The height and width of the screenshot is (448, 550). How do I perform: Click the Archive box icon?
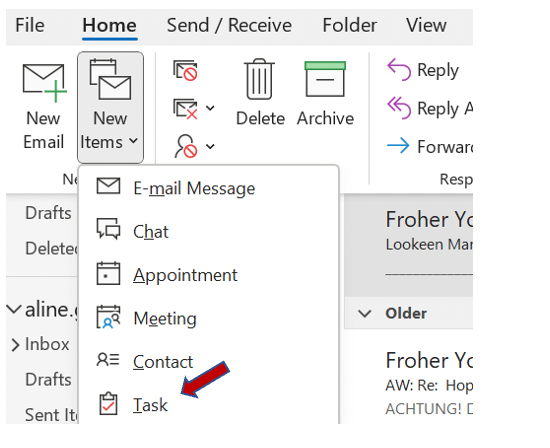(325, 79)
